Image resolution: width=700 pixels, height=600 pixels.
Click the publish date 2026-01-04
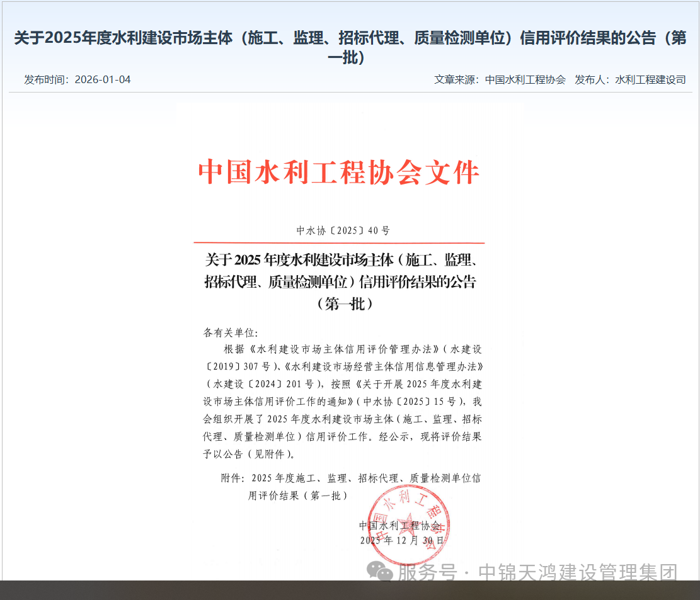[103, 80]
